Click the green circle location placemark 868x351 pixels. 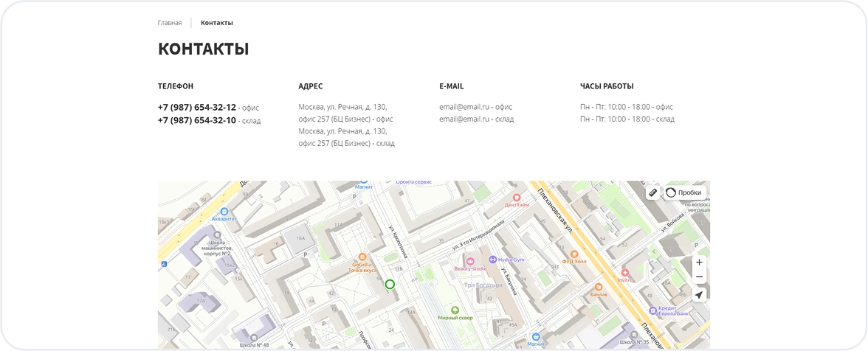tap(389, 284)
